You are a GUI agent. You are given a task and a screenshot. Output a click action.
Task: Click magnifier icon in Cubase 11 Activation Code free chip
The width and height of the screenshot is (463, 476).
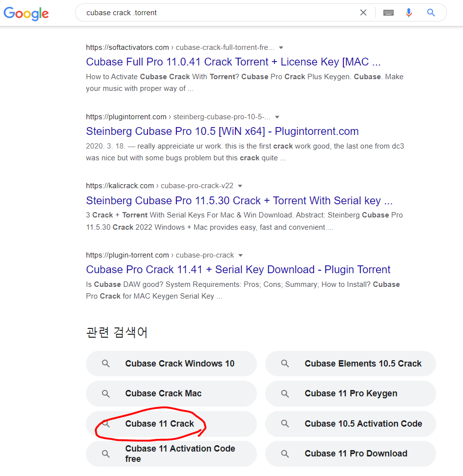point(105,454)
